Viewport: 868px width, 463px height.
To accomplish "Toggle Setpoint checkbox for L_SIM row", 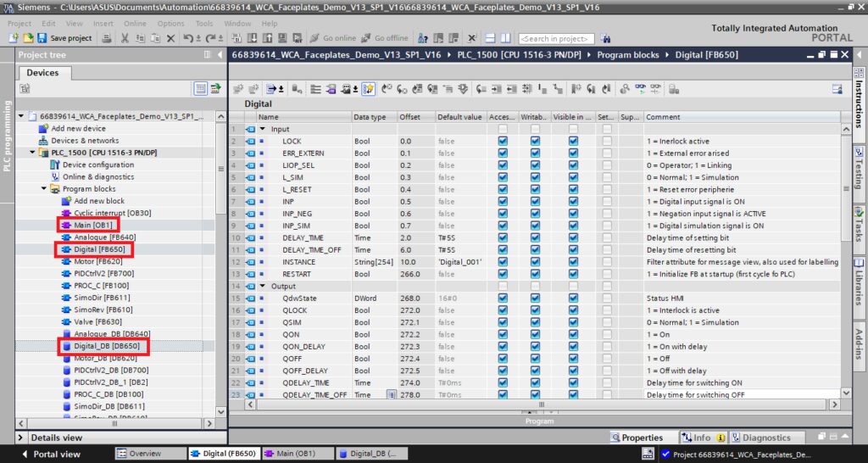I will click(607, 178).
